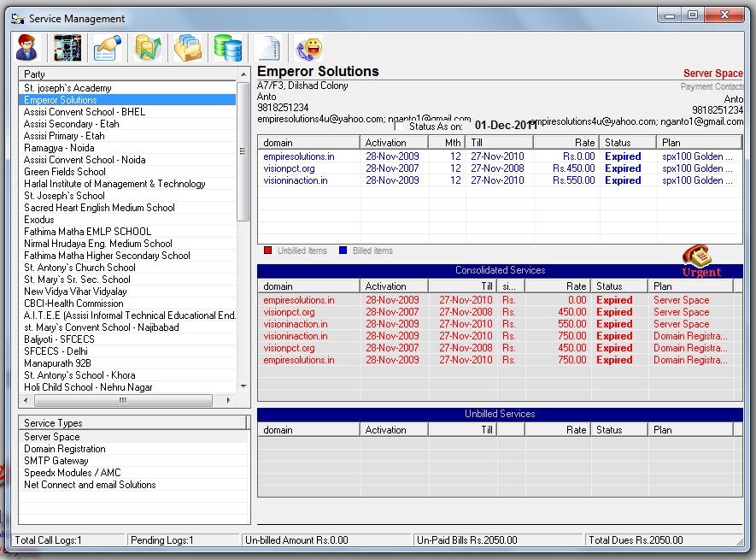The height and width of the screenshot is (560, 756).
Task: Click Pending Logs:1 in status bar
Action: click(x=162, y=540)
